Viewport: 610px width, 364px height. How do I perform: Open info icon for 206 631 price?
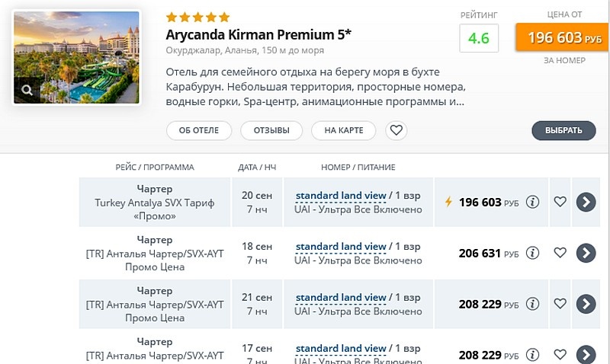[533, 253]
